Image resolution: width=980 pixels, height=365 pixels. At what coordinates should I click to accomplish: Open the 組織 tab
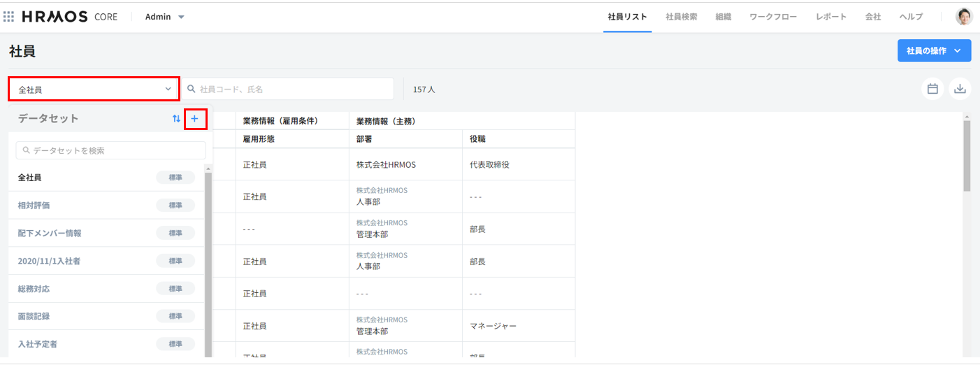(x=723, y=17)
